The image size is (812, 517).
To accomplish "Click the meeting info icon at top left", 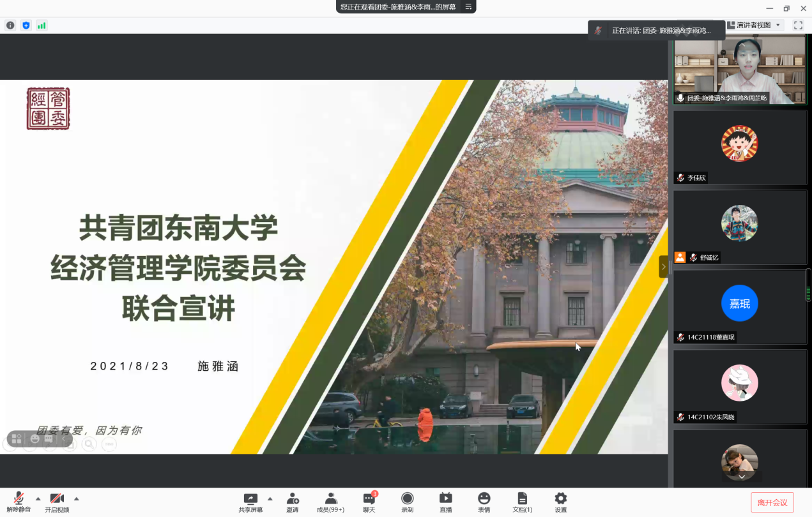I will click(10, 26).
